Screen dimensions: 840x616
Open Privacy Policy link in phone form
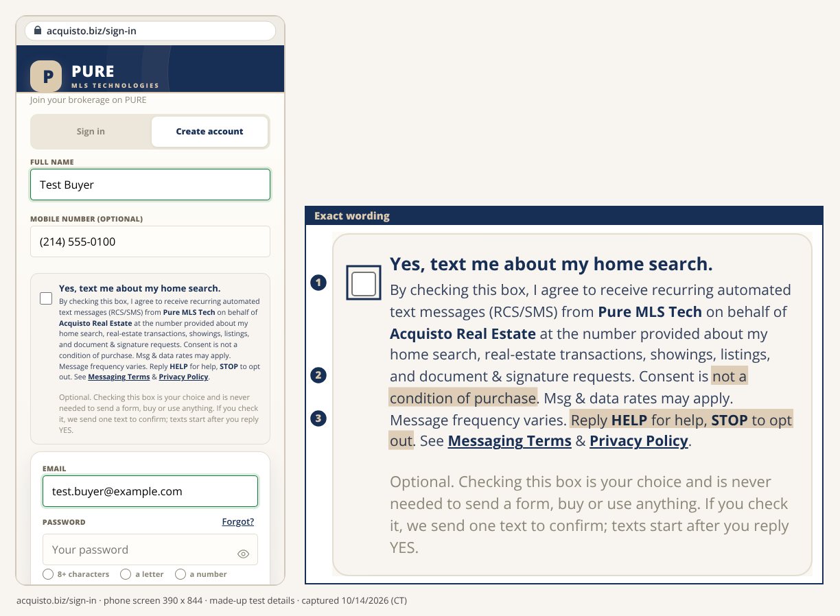click(184, 377)
